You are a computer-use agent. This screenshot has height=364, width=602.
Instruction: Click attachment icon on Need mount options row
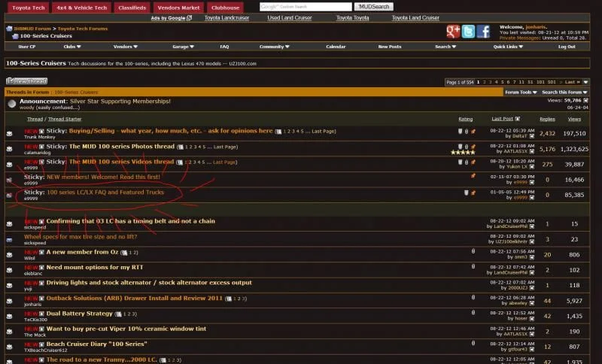tap(473, 266)
